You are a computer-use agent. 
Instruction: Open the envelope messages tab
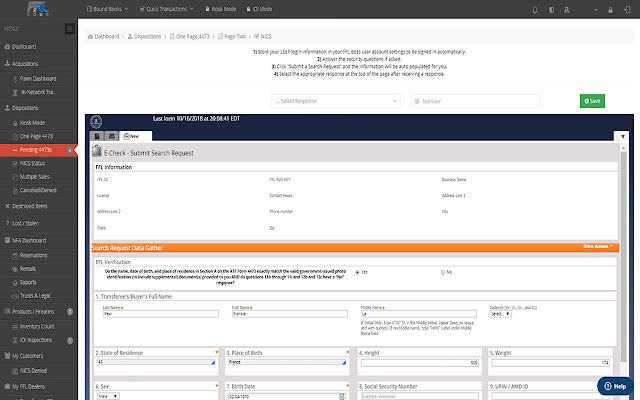pyautogui.click(x=111, y=136)
